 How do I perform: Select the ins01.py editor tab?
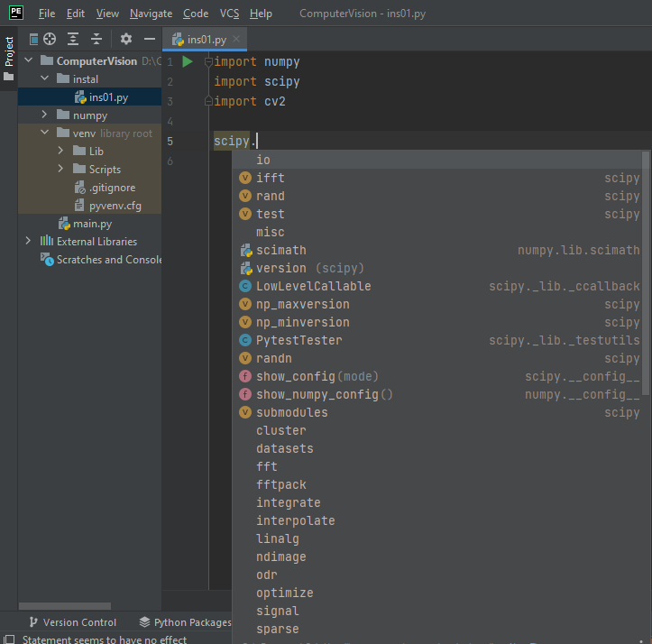click(x=205, y=39)
